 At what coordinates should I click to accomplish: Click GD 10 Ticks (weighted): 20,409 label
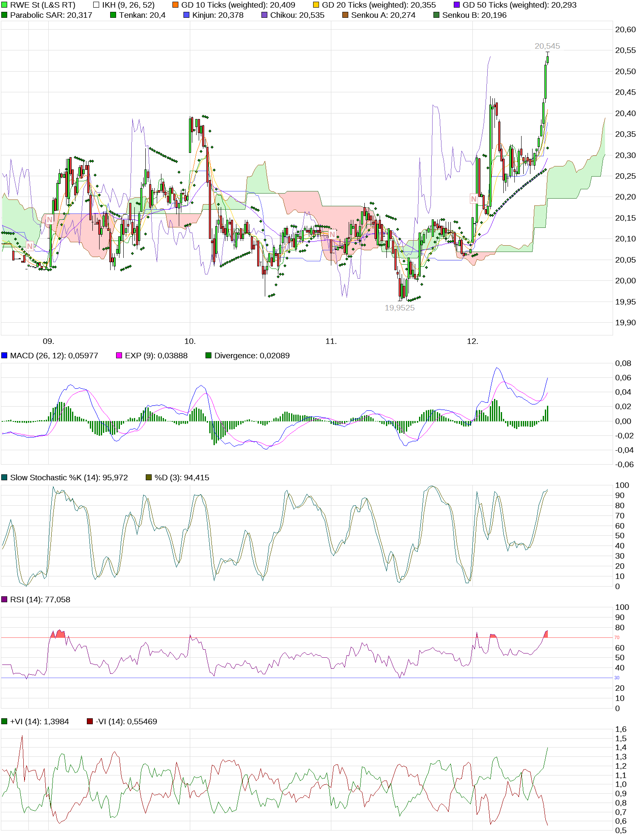pyautogui.click(x=238, y=5)
